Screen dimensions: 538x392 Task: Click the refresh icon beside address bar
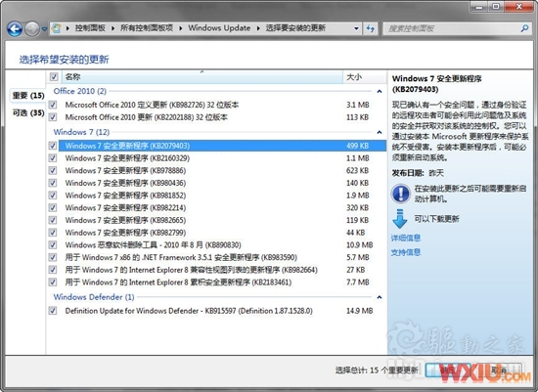pos(370,28)
